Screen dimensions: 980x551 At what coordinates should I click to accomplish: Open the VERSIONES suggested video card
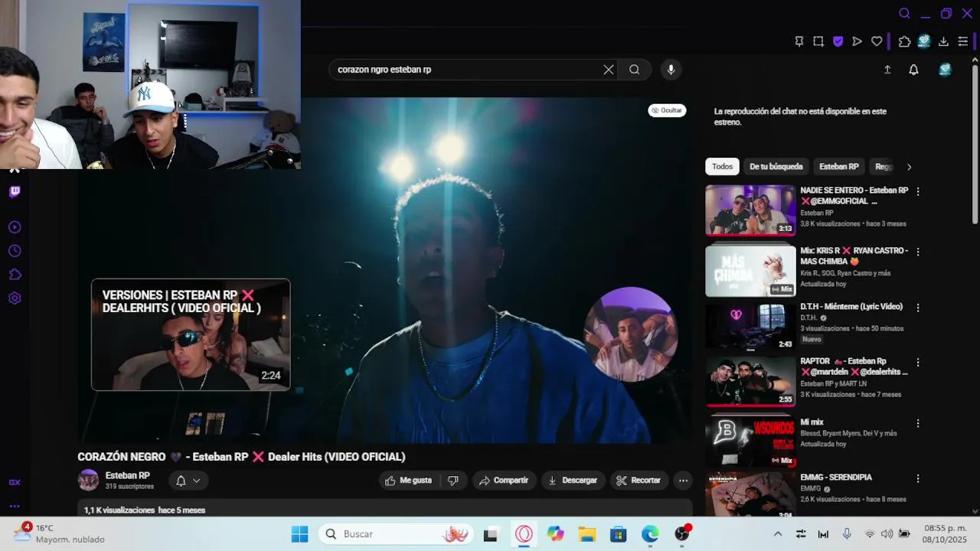point(191,334)
